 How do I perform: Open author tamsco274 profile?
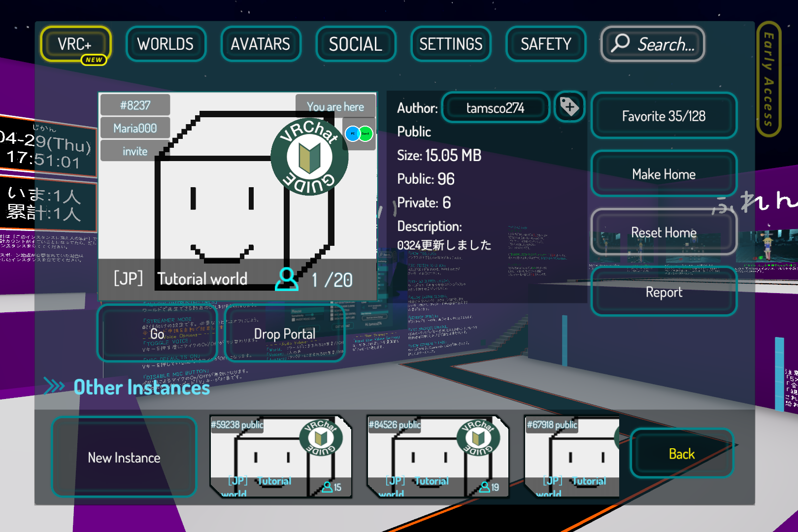[x=496, y=108]
